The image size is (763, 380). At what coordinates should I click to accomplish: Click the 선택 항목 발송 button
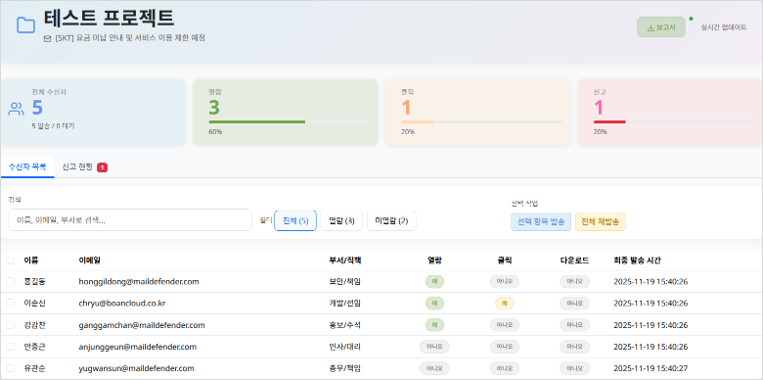541,222
